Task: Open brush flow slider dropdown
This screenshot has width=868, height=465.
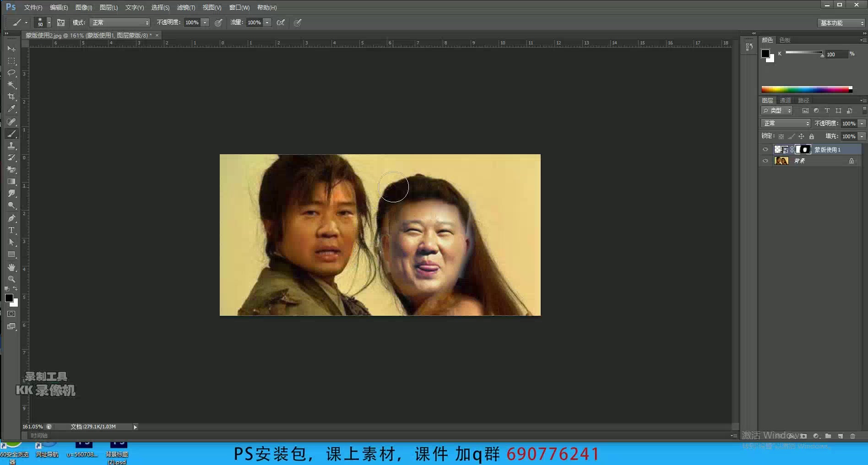Action: pyautogui.click(x=267, y=22)
